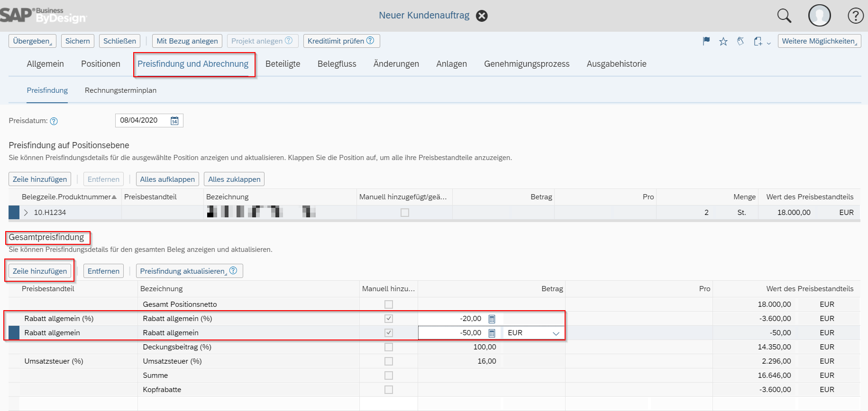Open help question mark in header
The image size is (868, 411).
click(x=855, y=16)
